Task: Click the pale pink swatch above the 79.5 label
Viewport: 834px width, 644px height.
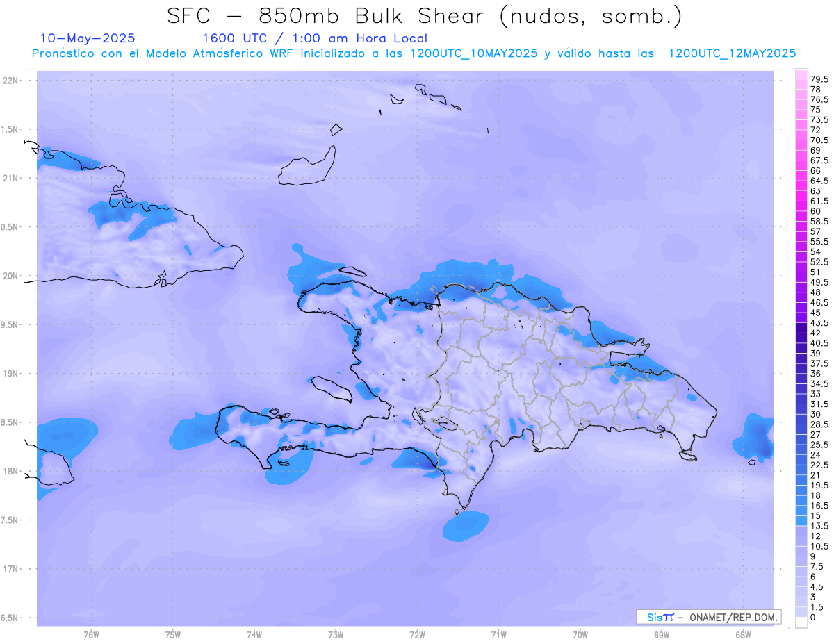Action: [x=801, y=74]
